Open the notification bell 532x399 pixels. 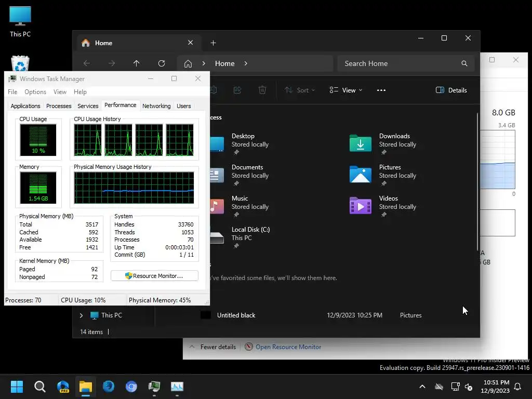pos(518,387)
